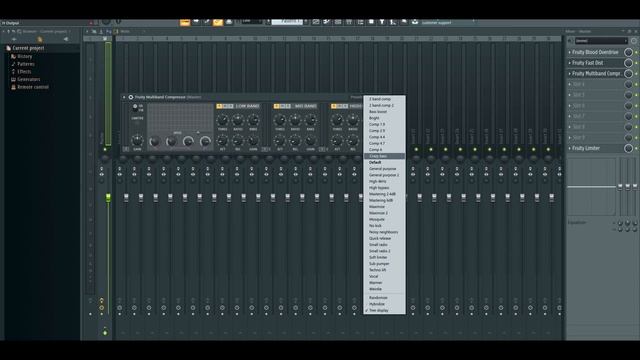Adjust MID BAND ratio knob
The width and height of the screenshot is (640, 360).
coord(295,120)
